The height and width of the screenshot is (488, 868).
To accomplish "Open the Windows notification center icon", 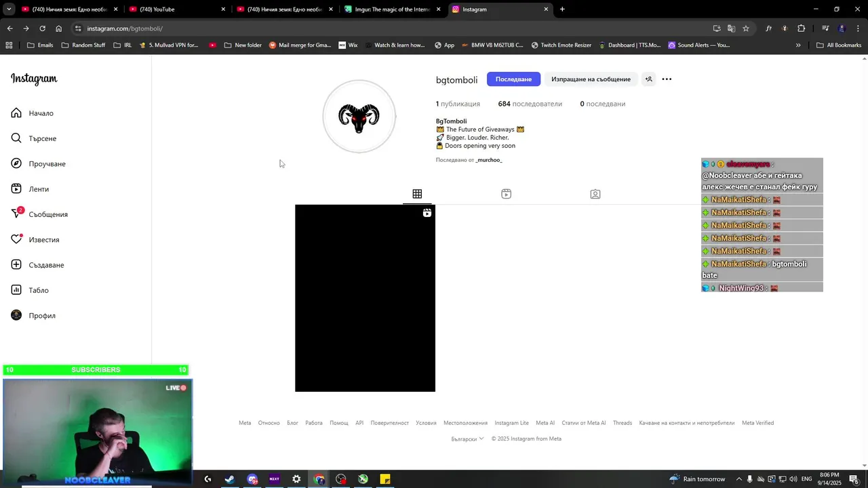I will pyautogui.click(x=854, y=479).
